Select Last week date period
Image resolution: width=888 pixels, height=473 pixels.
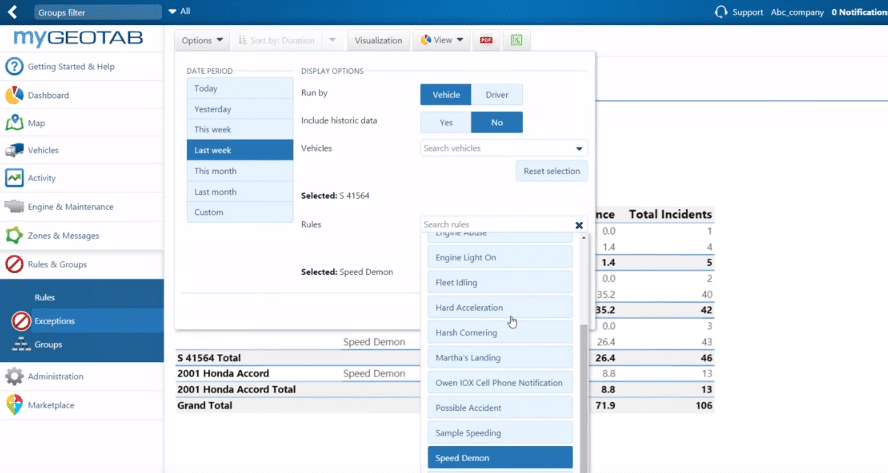pyautogui.click(x=240, y=150)
